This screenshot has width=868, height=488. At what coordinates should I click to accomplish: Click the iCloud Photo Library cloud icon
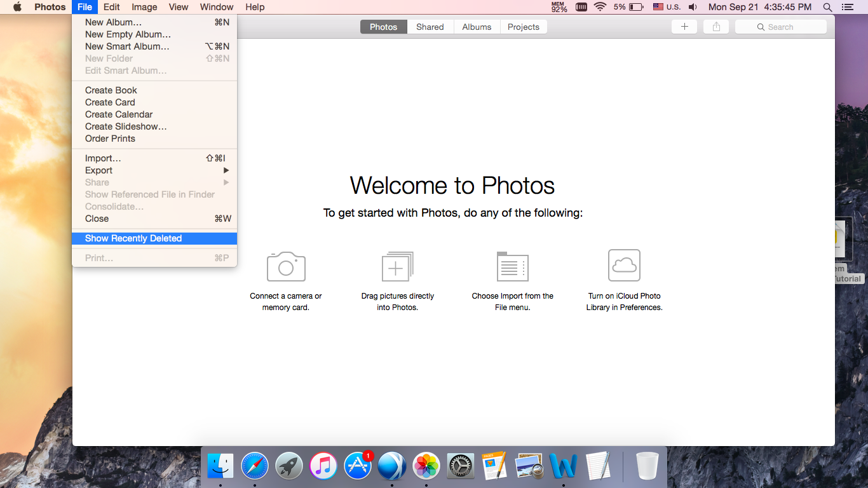click(624, 265)
